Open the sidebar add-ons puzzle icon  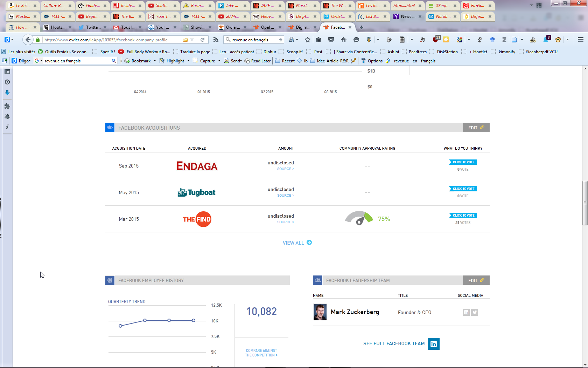[7, 106]
